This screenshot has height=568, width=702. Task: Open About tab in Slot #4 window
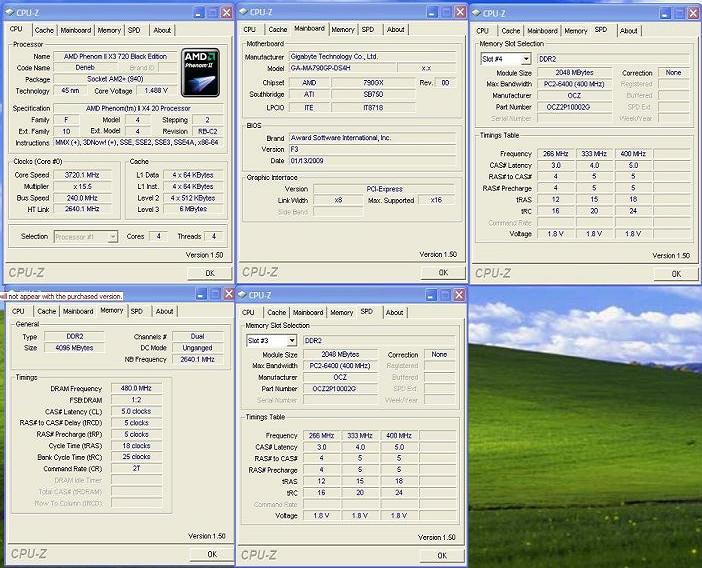click(x=628, y=31)
